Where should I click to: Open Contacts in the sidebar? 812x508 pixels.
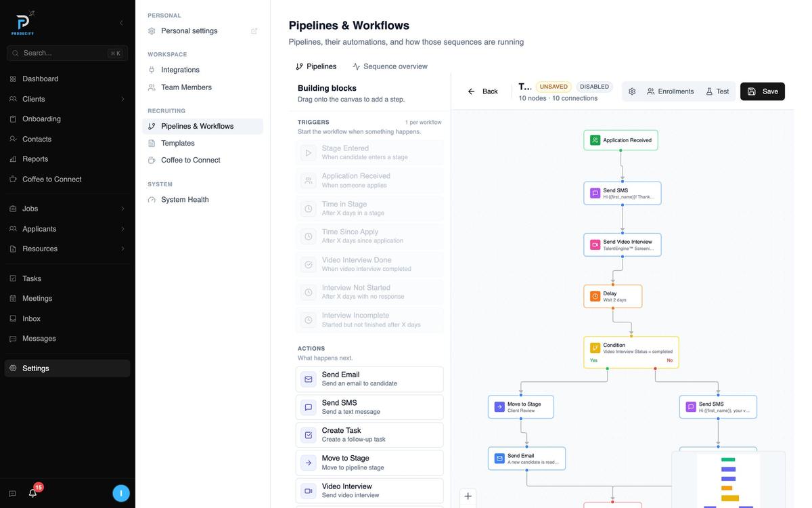pyautogui.click(x=67, y=139)
